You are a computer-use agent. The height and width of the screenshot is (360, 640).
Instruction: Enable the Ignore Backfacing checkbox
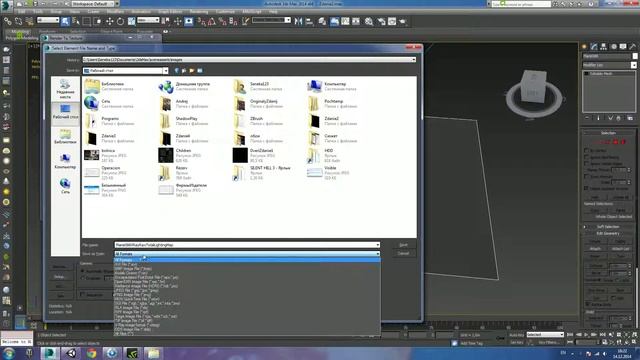(587, 157)
